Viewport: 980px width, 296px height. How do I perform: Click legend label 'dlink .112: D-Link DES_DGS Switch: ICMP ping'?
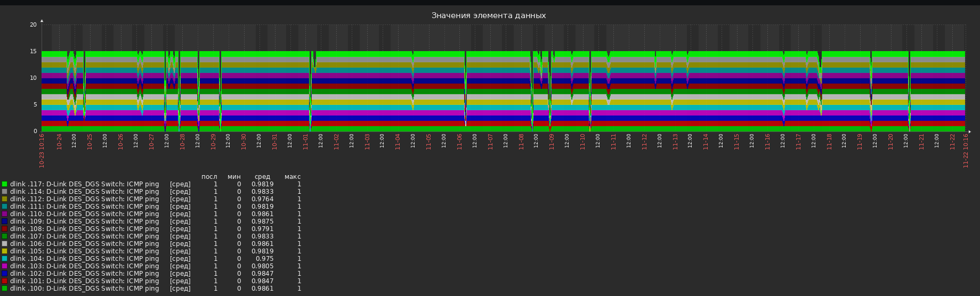pos(84,199)
